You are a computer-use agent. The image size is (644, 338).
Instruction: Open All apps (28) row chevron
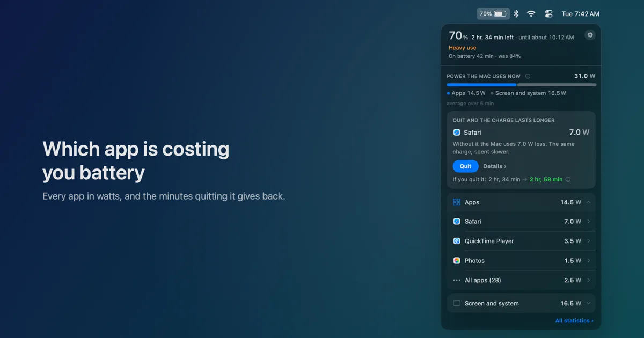click(589, 280)
